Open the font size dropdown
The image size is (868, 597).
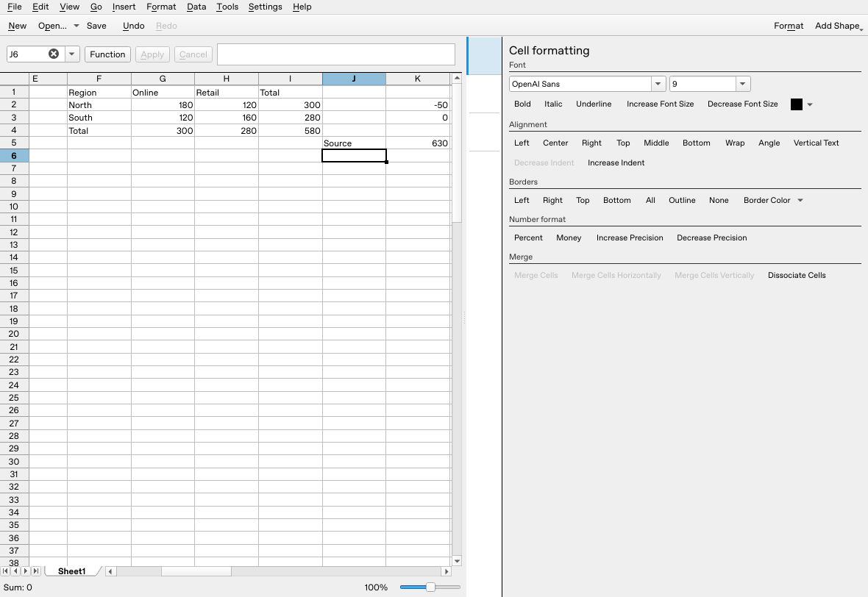742,84
